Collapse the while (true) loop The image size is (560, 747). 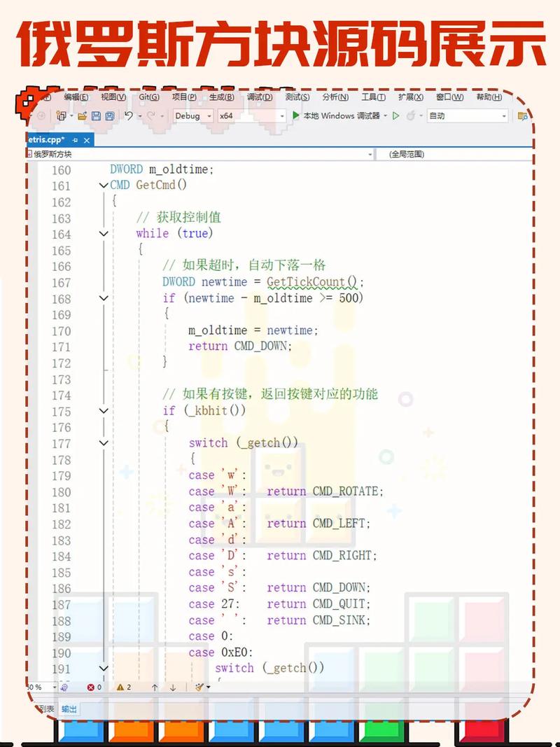104,234
